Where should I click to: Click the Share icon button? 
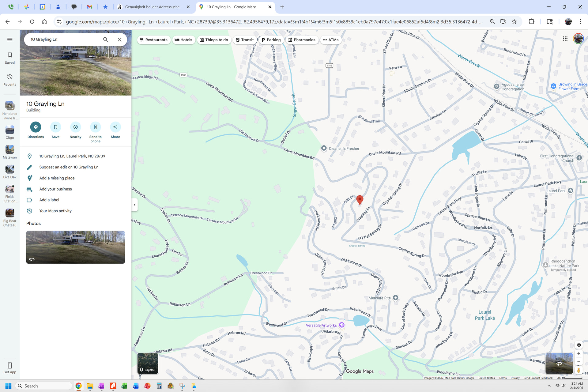[x=115, y=127]
